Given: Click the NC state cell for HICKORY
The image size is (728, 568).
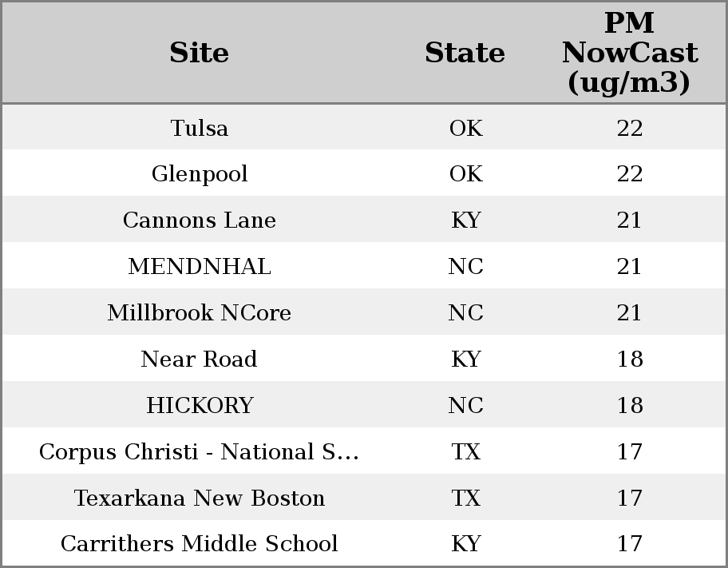Looking at the screenshot, I should click(465, 405).
